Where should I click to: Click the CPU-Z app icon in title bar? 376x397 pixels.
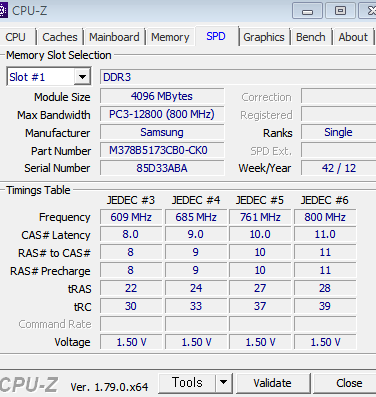pyautogui.click(x=3, y=11)
